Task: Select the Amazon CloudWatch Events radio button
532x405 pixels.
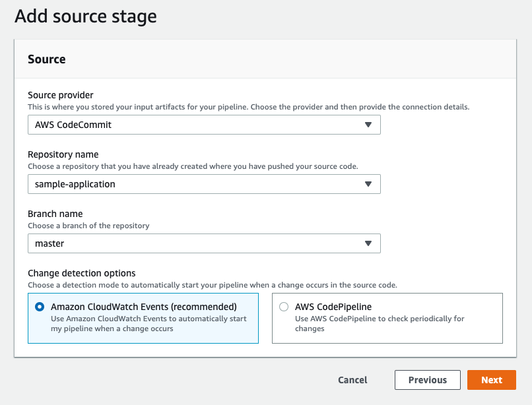Action: click(x=40, y=307)
